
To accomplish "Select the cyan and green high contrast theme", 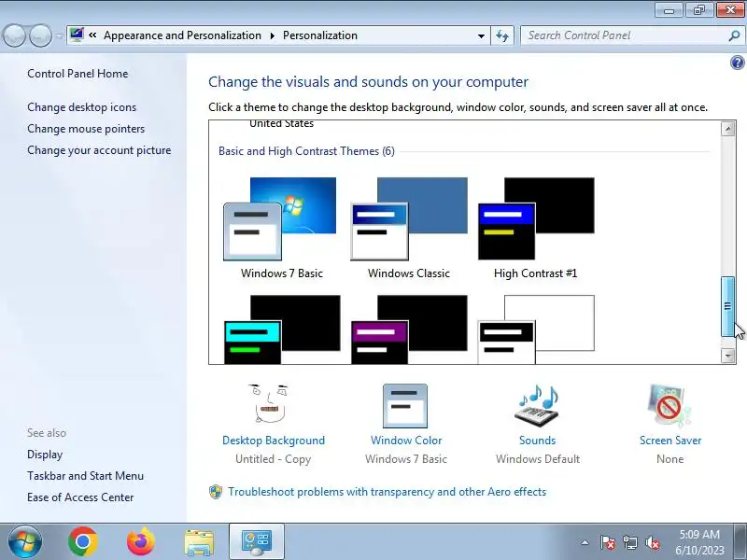I will pos(282,329).
